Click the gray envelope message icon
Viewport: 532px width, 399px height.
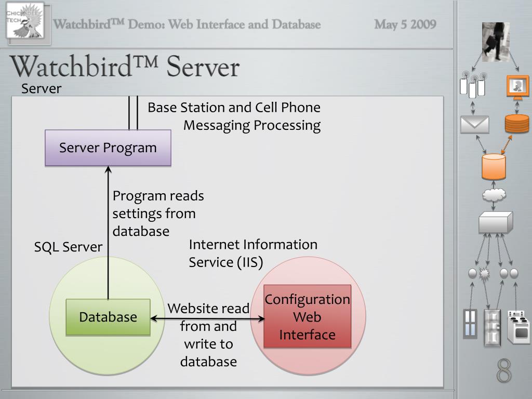tap(475, 125)
